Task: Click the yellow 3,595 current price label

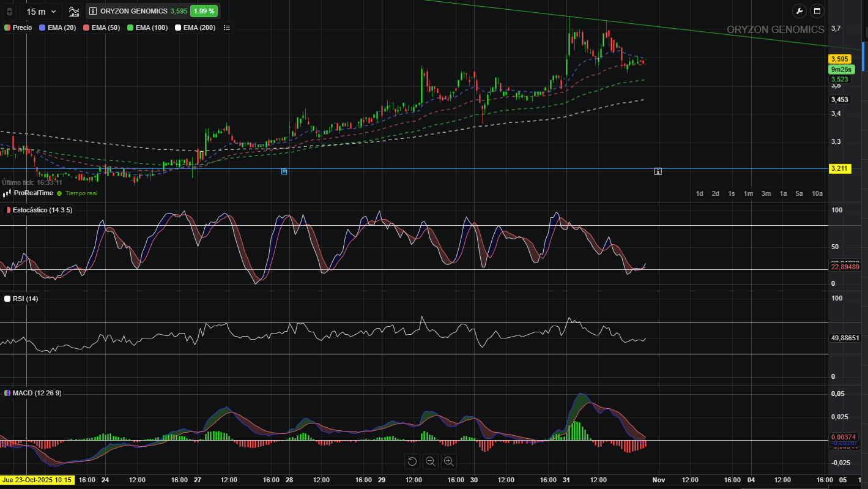Action: pos(840,59)
